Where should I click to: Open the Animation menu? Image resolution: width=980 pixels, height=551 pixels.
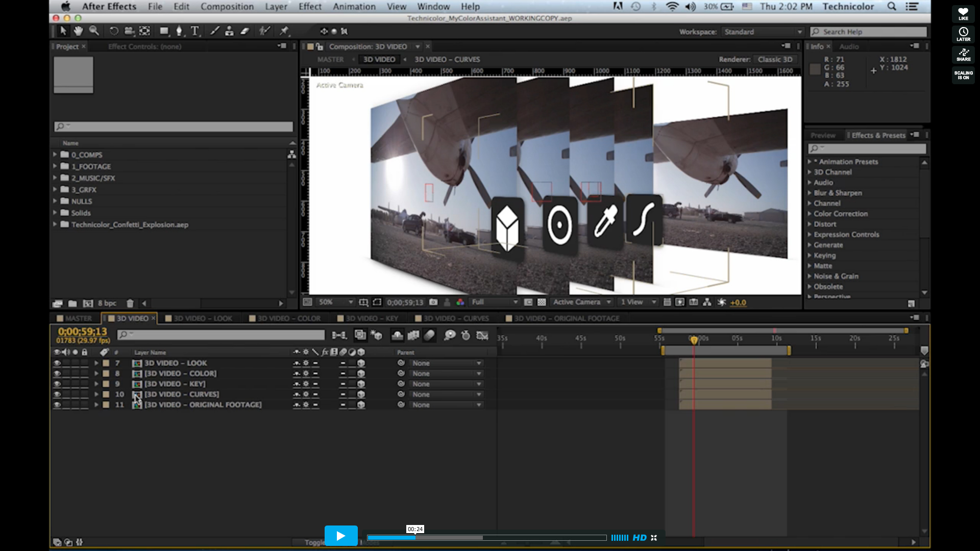pyautogui.click(x=354, y=6)
